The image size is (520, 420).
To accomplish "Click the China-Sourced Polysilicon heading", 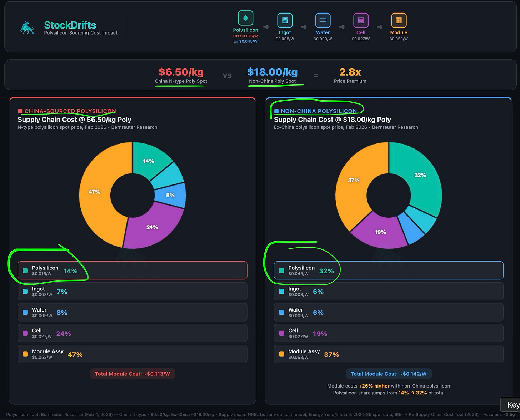I will tap(70, 111).
